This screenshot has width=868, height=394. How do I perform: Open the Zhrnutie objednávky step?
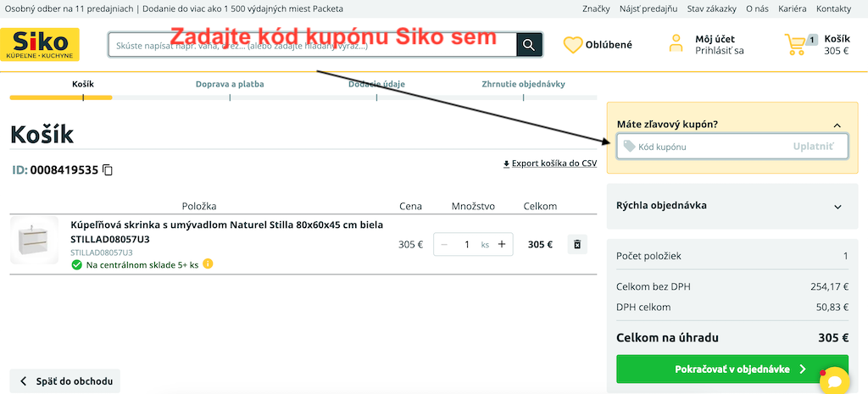[523, 85]
